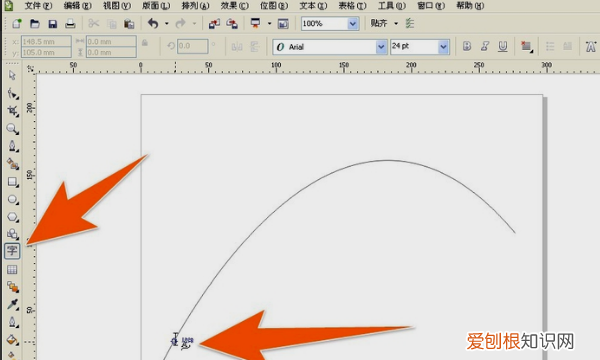The width and height of the screenshot is (600, 360).
Task: Select the Interactive blend tool
Action: (x=13, y=287)
